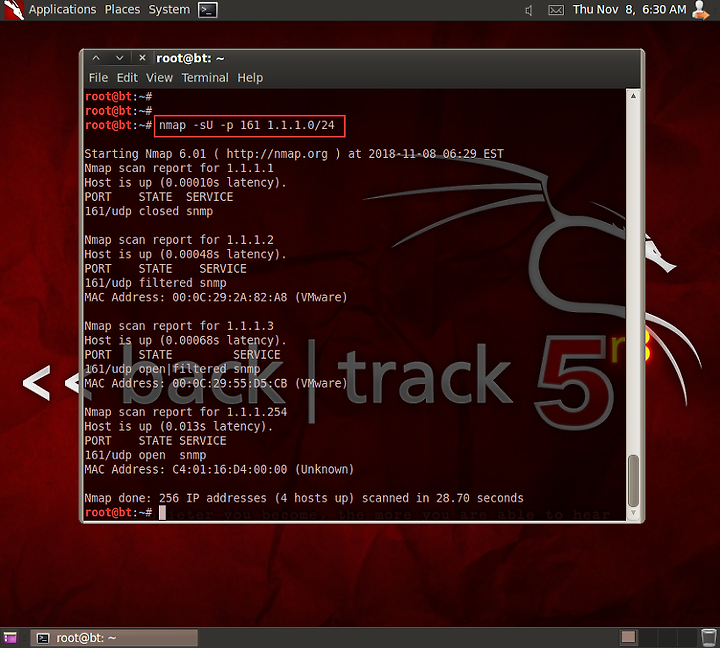Click the nmap -sU -p 161 command text
The height and width of the screenshot is (648, 720).
pos(247,125)
